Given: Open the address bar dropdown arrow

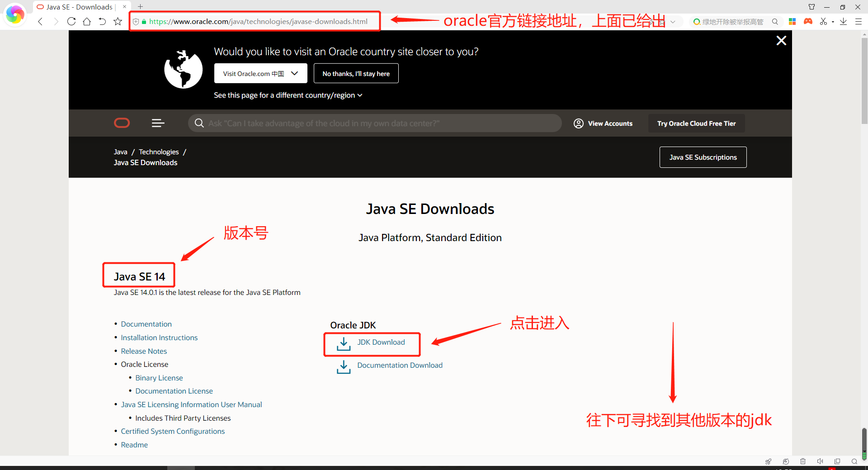Looking at the screenshot, I should (x=673, y=21).
